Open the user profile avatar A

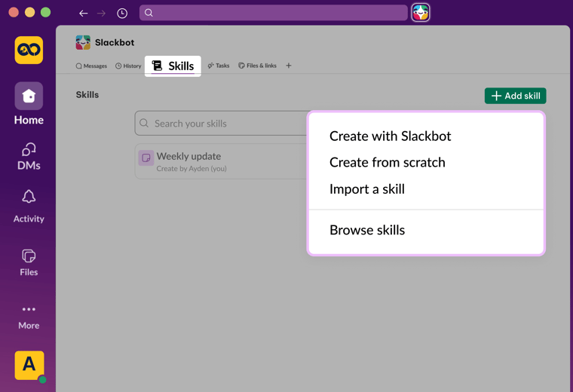29,366
